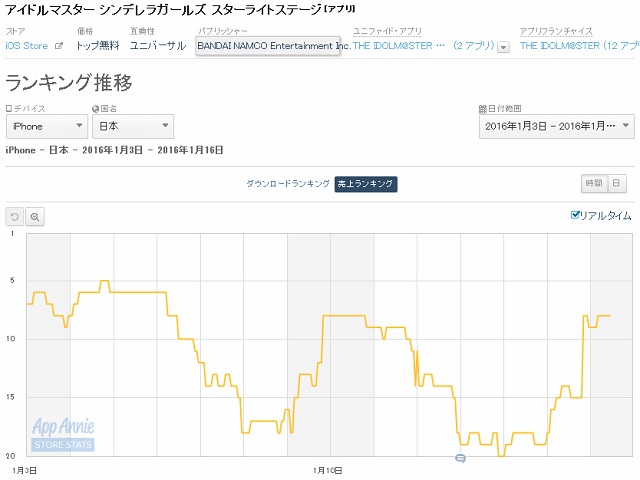Select 売上ランキング tab
The image size is (640, 480).
click(x=366, y=184)
